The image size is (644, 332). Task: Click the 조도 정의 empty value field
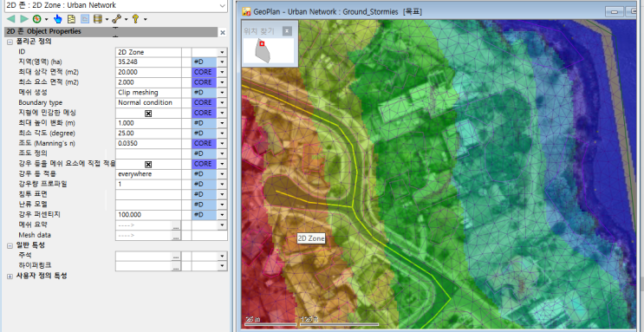tap(148, 153)
